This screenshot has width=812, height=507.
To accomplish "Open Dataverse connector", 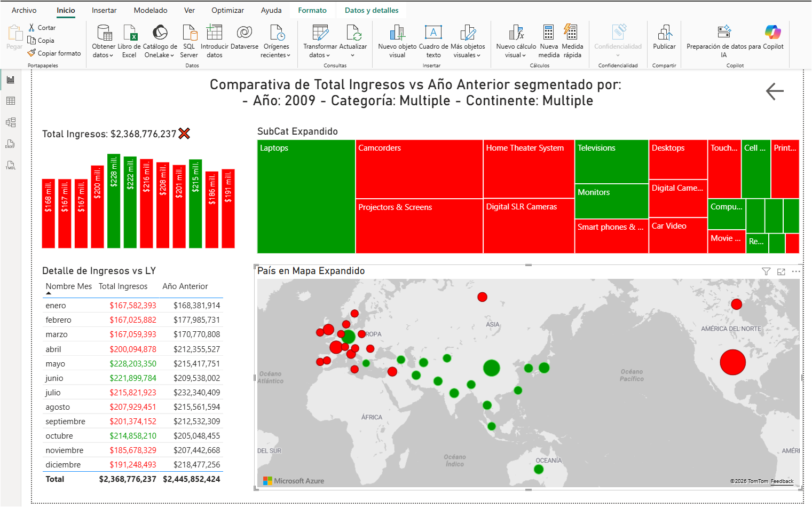I will [x=245, y=37].
